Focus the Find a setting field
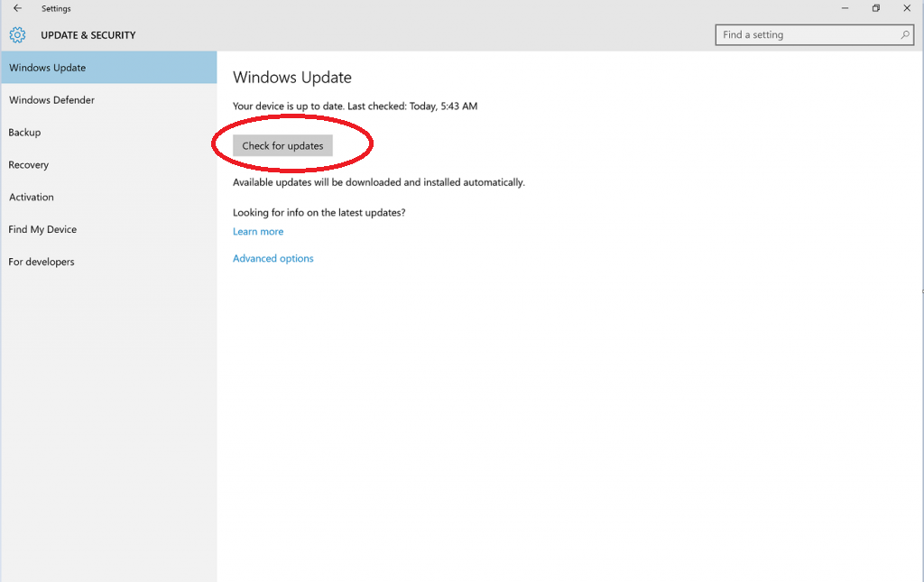This screenshot has width=924, height=582. (808, 35)
